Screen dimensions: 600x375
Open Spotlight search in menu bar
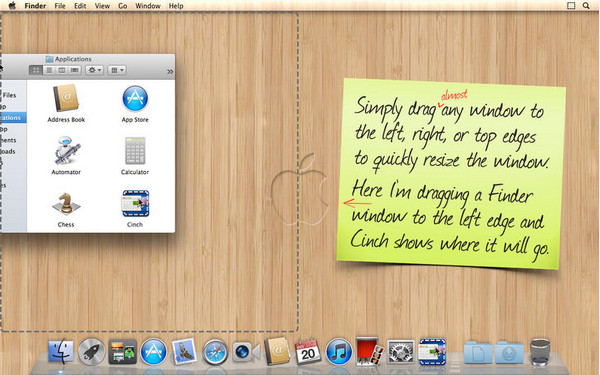(586, 6)
